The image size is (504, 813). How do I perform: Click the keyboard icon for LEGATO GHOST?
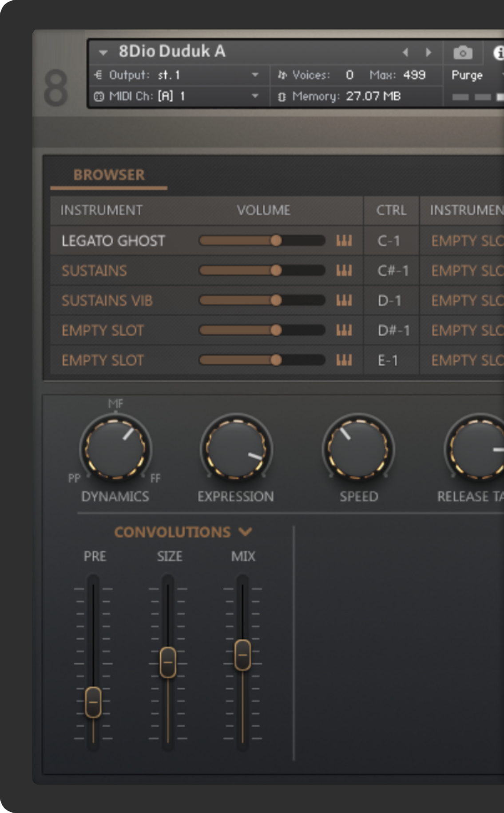click(x=344, y=240)
